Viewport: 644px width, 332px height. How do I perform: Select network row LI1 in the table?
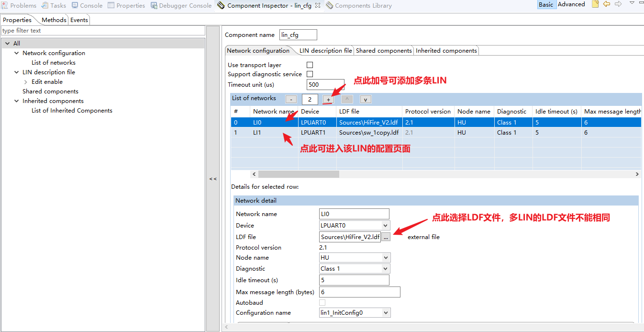268,132
